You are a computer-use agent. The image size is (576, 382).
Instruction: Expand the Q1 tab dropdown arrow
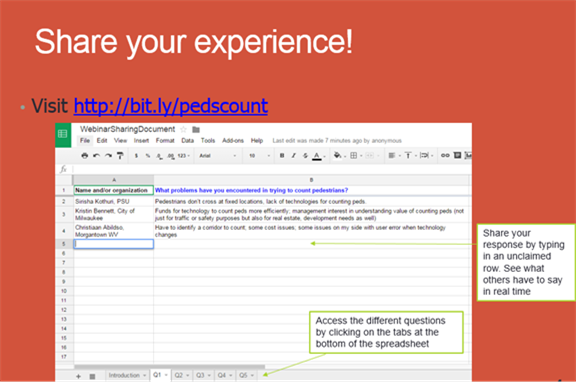166,375
